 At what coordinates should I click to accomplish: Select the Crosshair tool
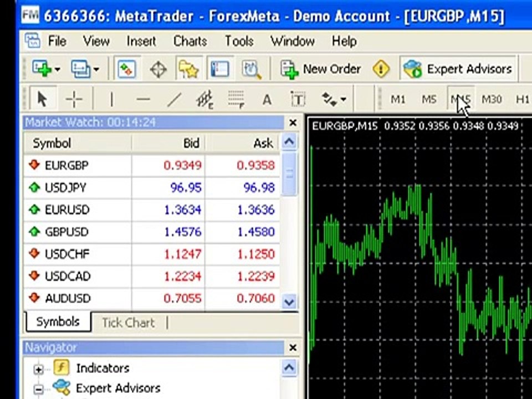pyautogui.click(x=74, y=99)
